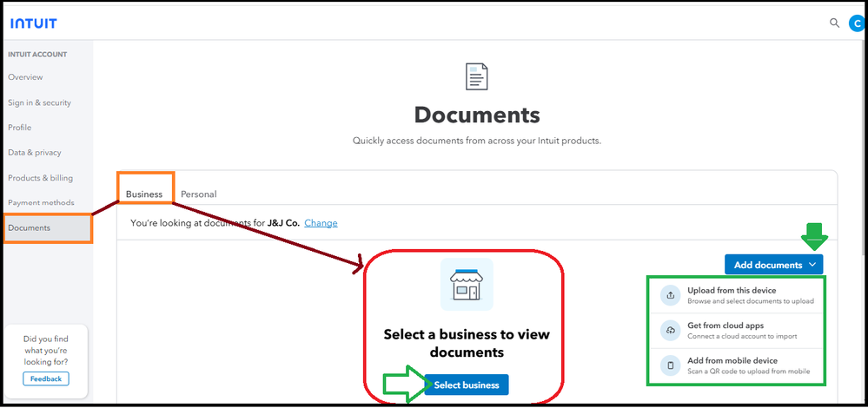Click "Connect a cloud account to import" text
Viewport: 868px width, 408px height.
742,336
